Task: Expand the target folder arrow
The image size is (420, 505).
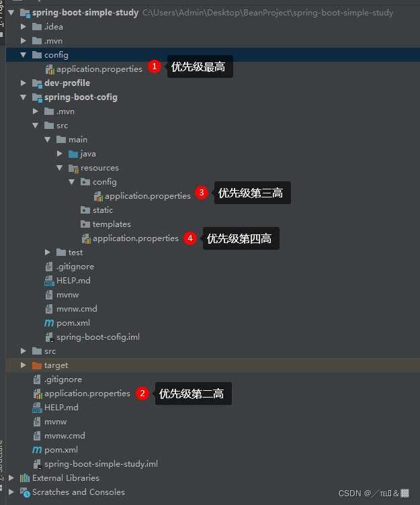Action: [24, 365]
